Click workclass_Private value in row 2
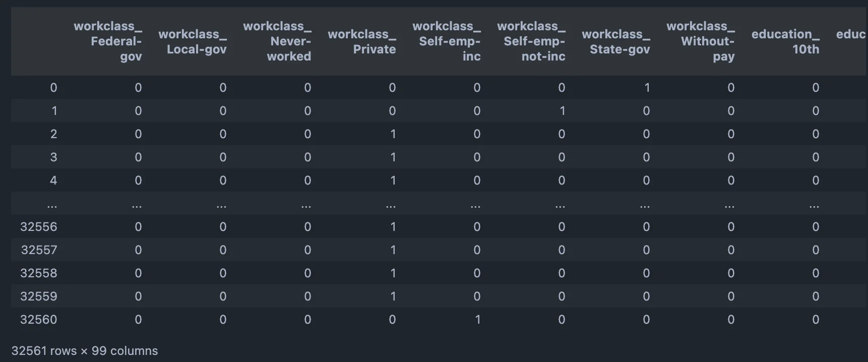Viewport: 868px width, 362px height. click(x=393, y=134)
